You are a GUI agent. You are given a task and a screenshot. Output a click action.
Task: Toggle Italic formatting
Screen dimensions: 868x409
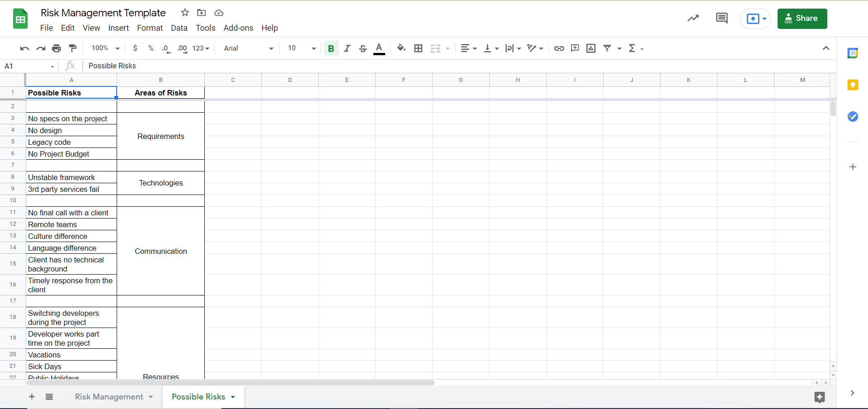(x=347, y=48)
